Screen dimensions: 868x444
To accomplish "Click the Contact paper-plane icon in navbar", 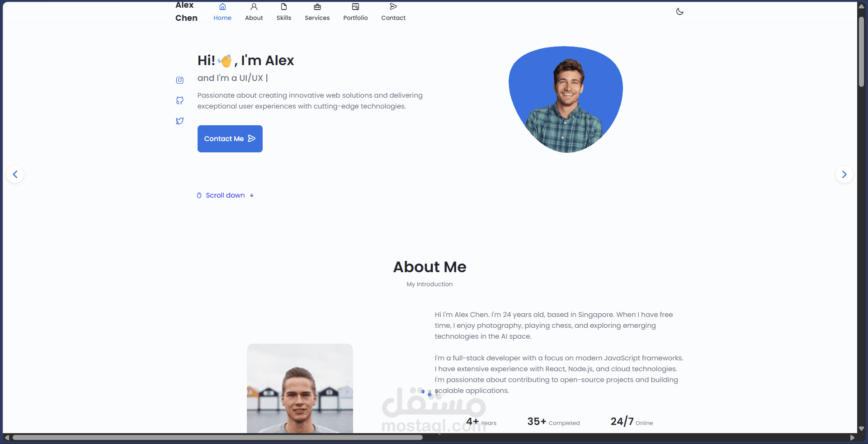I will click(393, 6).
